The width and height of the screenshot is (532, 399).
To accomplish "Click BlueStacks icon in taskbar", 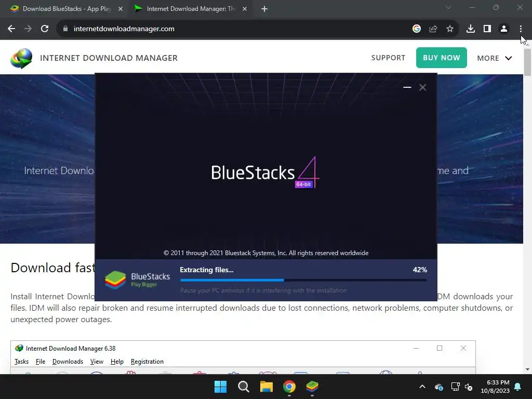I will coord(312,387).
